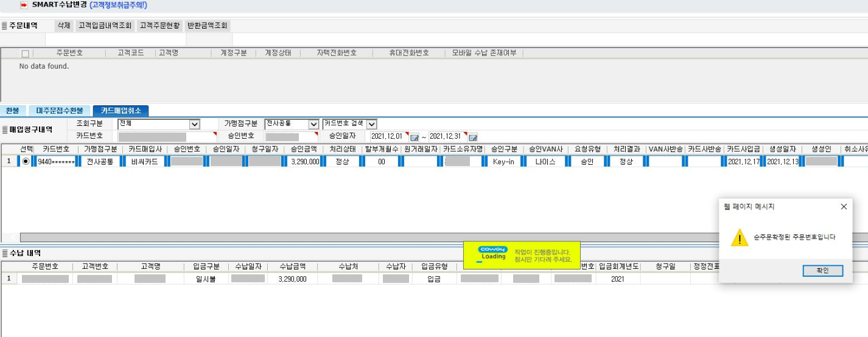Click the 매입청구내역 section grip icon
Viewport: 868px width, 337px height.
point(5,130)
